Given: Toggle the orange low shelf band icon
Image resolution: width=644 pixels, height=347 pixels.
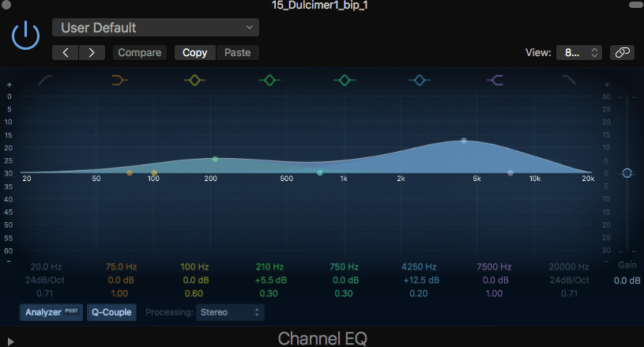Looking at the screenshot, I should pyautogui.click(x=120, y=80).
